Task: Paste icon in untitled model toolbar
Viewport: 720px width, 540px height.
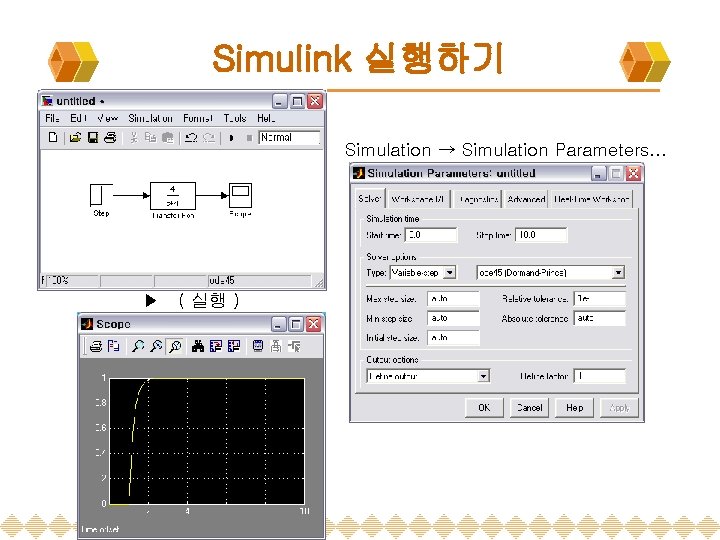Action: click(168, 137)
